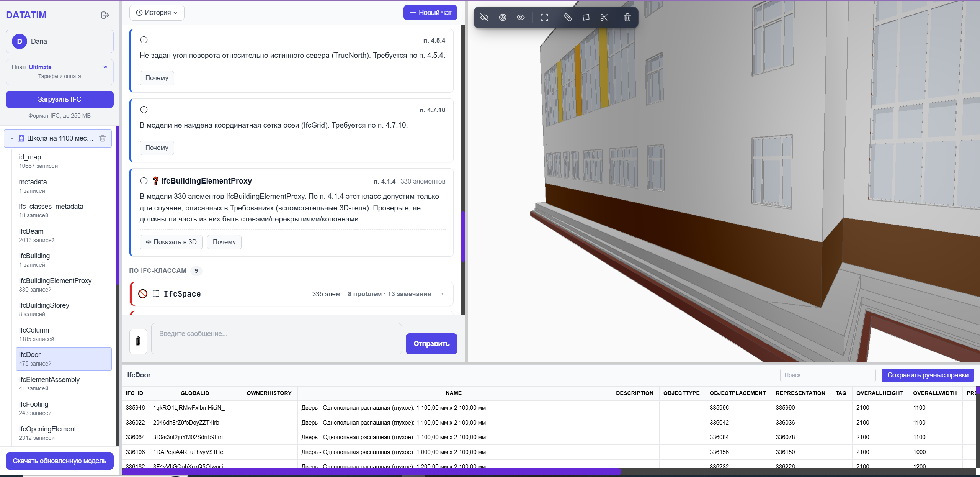Click Сохранить ручные правки button
This screenshot has height=477, width=980.
point(928,375)
